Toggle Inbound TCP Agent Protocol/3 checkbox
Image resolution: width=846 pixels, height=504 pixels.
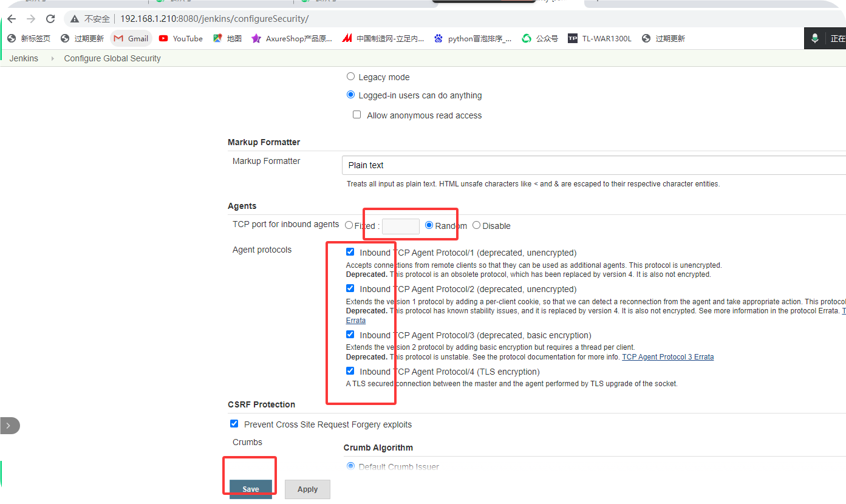coord(350,335)
